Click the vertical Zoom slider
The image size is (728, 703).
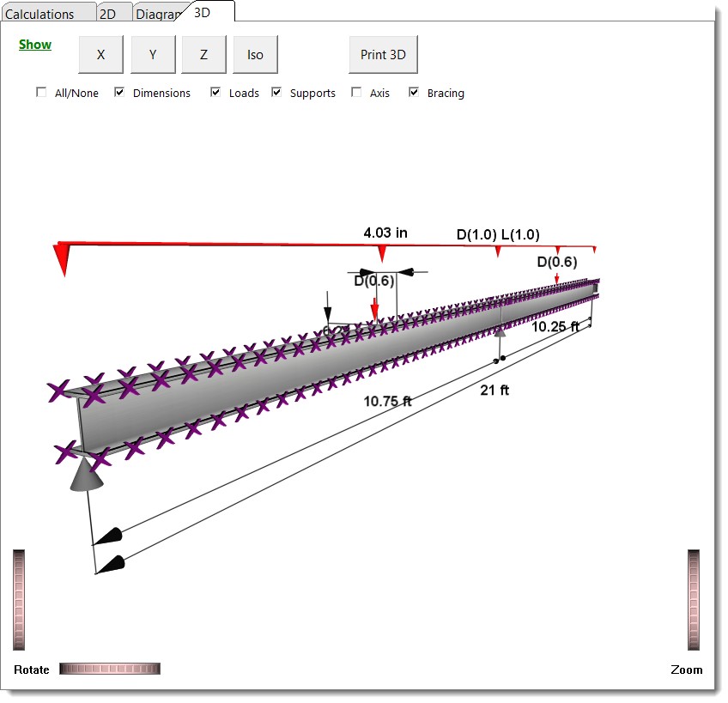694,599
